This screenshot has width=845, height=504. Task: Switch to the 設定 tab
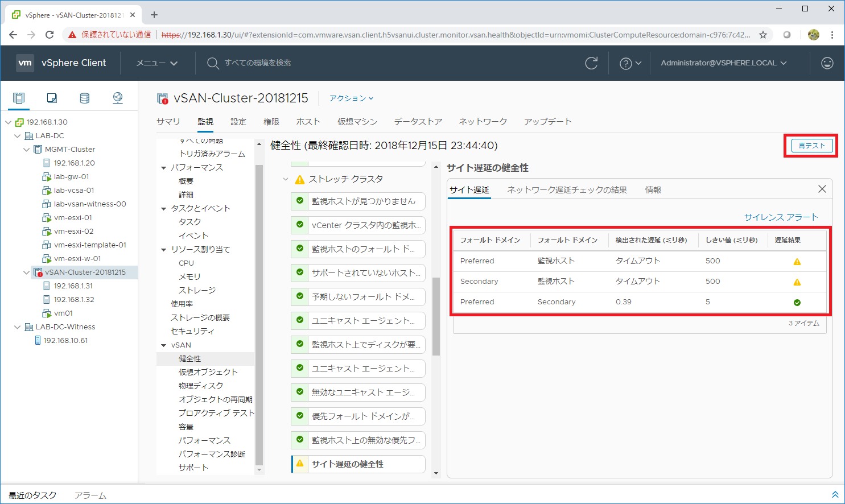coord(238,122)
